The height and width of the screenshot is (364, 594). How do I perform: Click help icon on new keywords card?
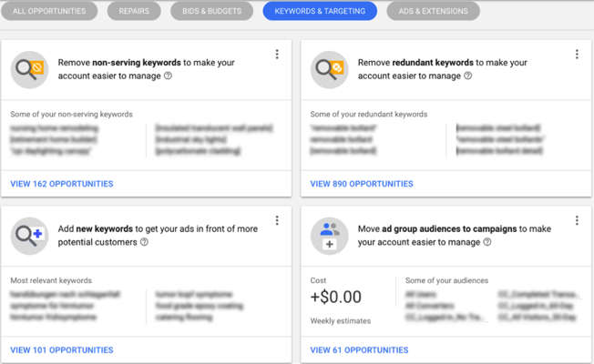tap(144, 243)
